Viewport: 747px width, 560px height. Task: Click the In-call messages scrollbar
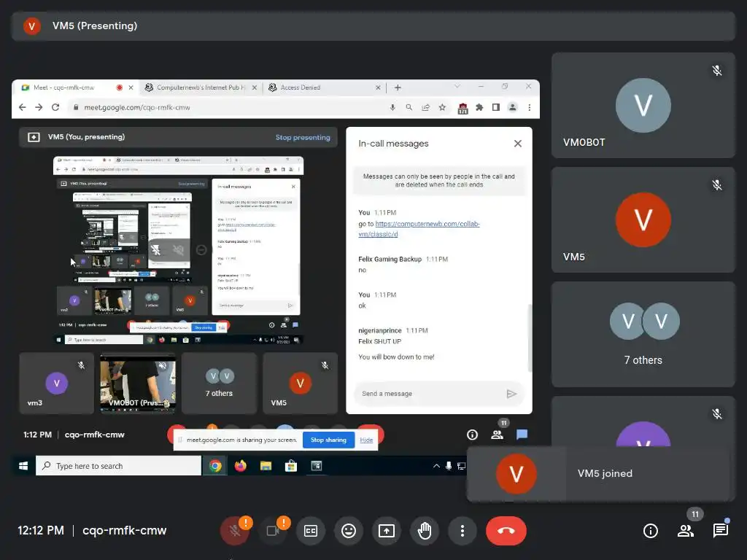click(530, 338)
